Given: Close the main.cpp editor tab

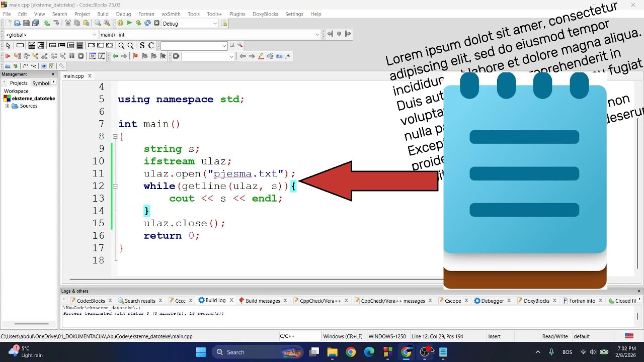Looking at the screenshot, I should (90, 76).
